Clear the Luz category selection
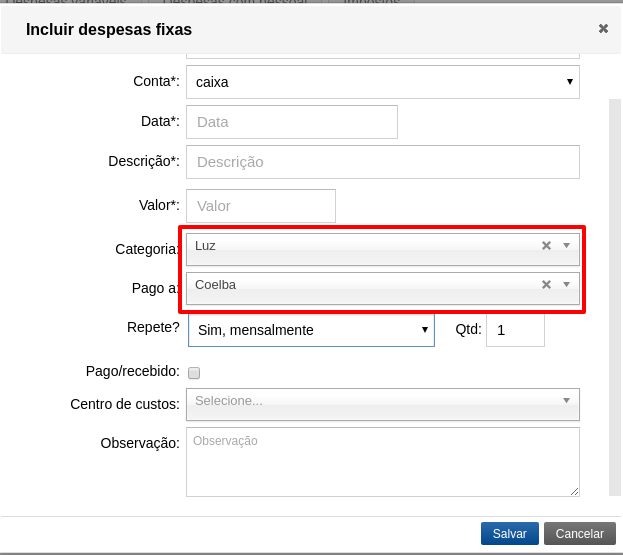Screen dimensions: 623x555 coord(546,246)
